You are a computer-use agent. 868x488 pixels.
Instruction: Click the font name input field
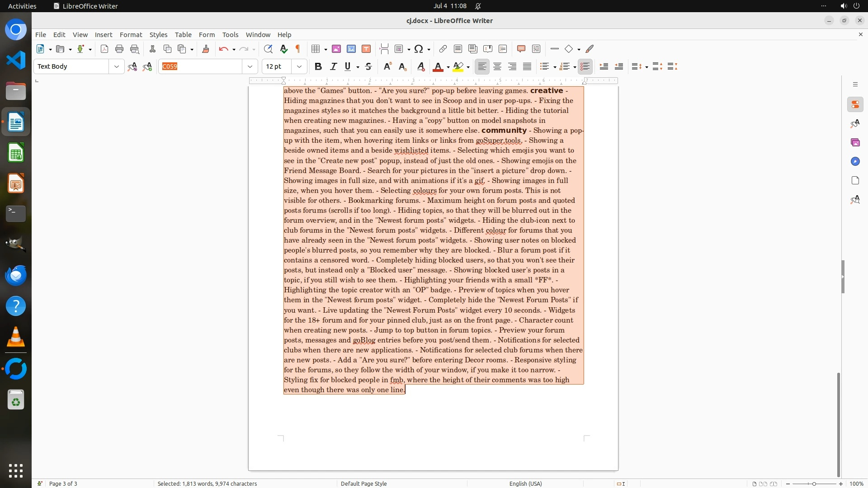pyautogui.click(x=201, y=66)
